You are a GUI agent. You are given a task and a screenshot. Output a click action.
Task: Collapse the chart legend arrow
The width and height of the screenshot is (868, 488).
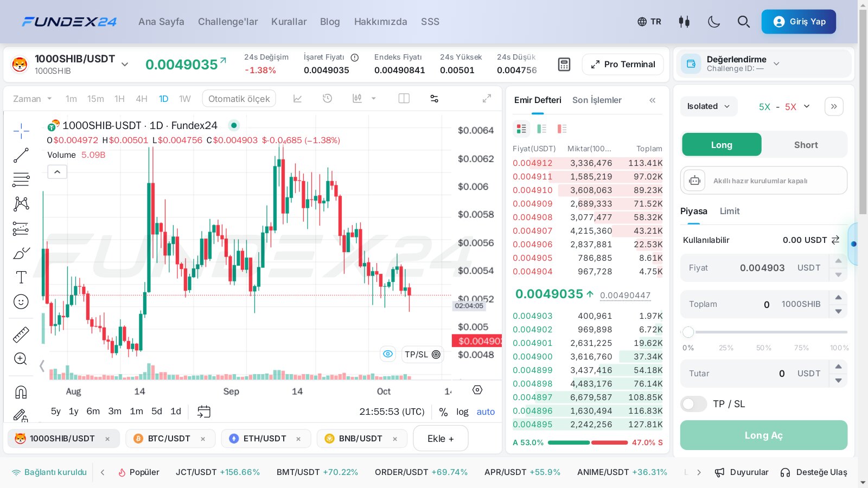click(57, 172)
